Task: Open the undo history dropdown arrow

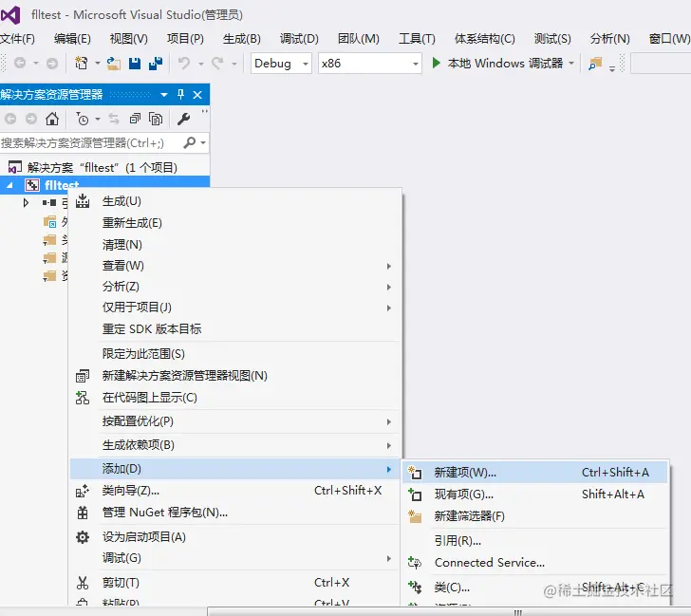Action: (x=201, y=64)
